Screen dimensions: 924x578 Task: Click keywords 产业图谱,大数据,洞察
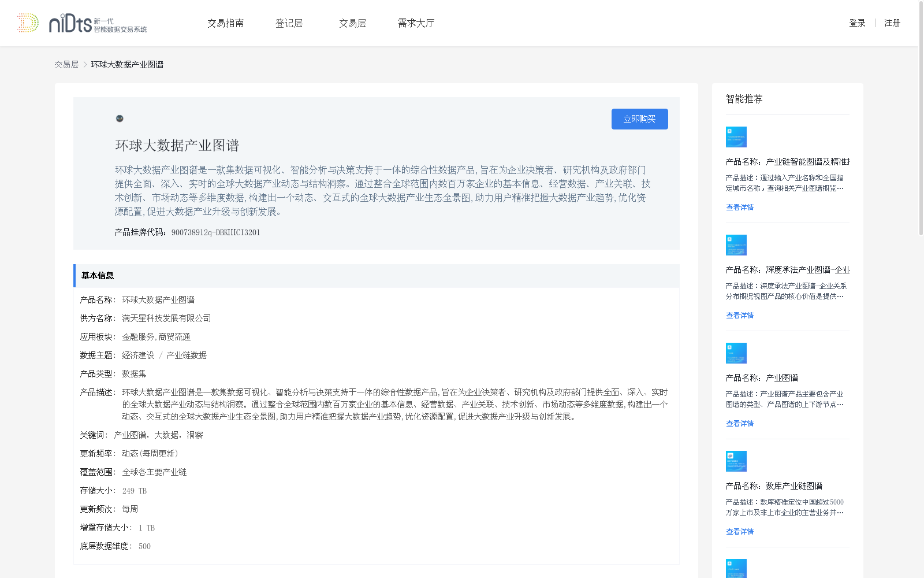(x=158, y=435)
